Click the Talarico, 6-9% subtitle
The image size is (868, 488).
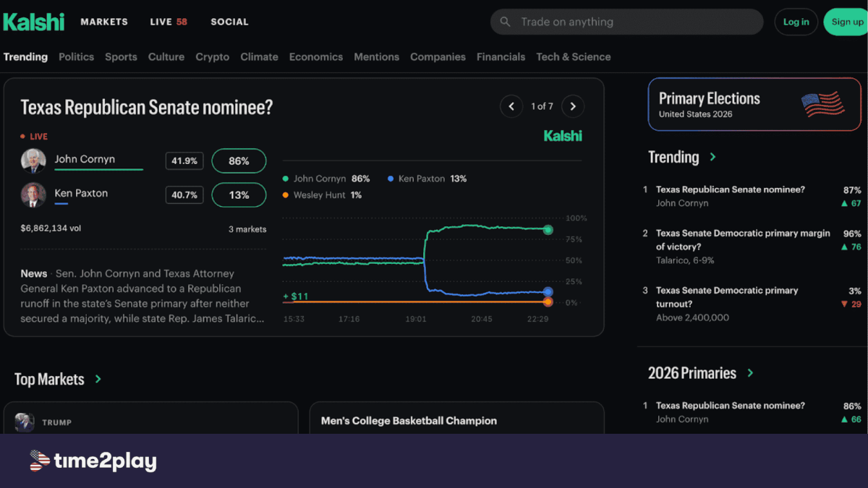[685, 260]
